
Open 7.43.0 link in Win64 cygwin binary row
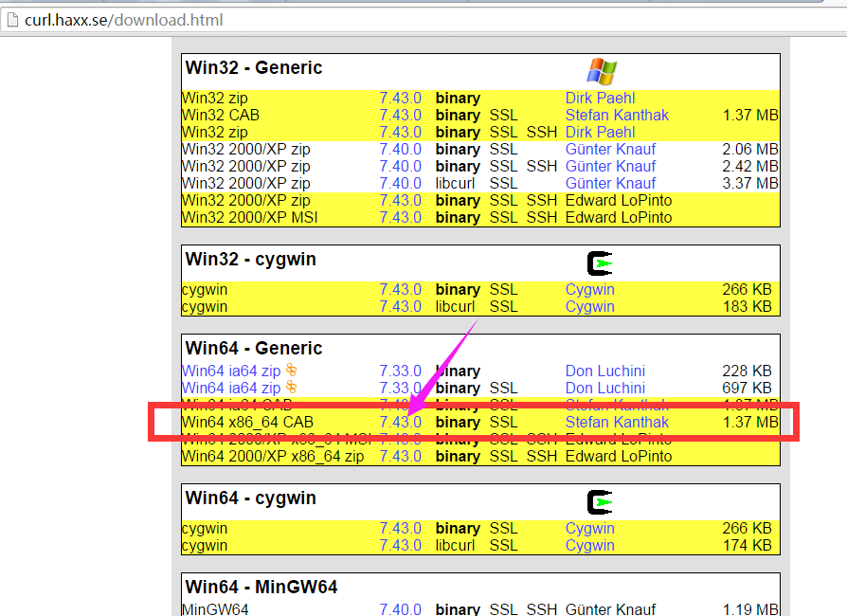(x=400, y=529)
